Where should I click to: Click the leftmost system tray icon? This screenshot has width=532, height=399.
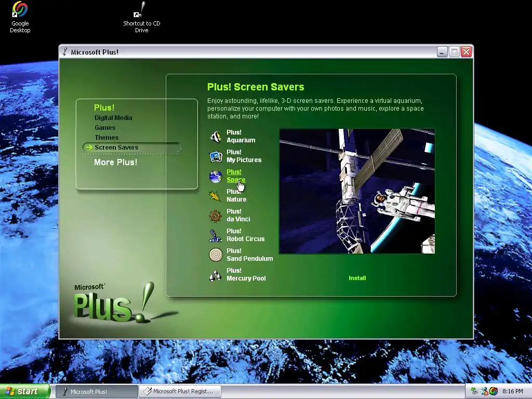point(475,391)
